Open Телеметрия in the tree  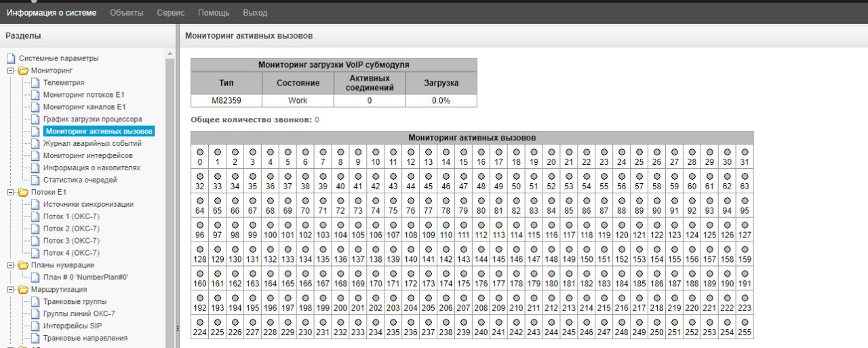pos(64,83)
